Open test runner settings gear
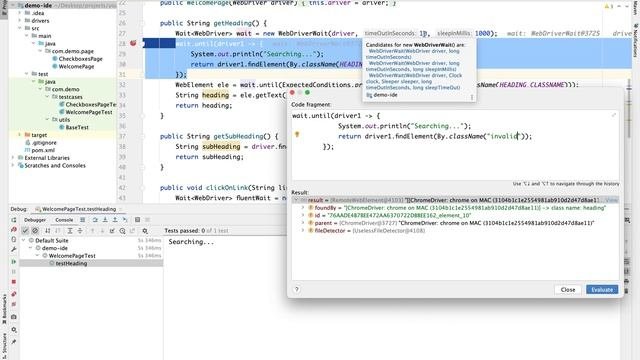 point(145,231)
